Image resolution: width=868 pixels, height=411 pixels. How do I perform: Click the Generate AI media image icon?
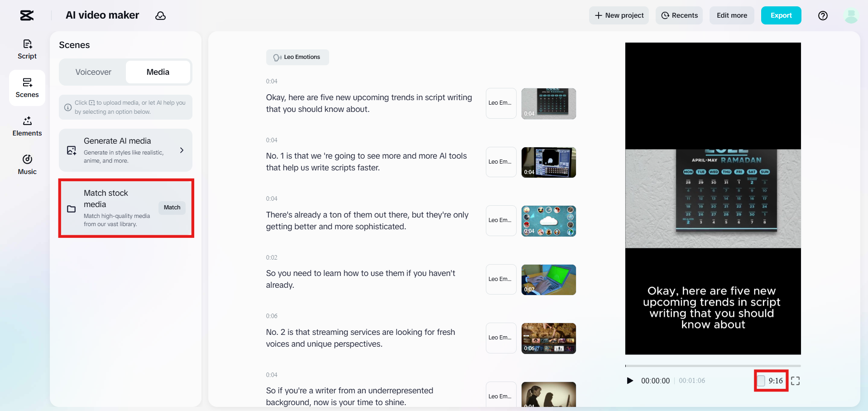point(72,150)
